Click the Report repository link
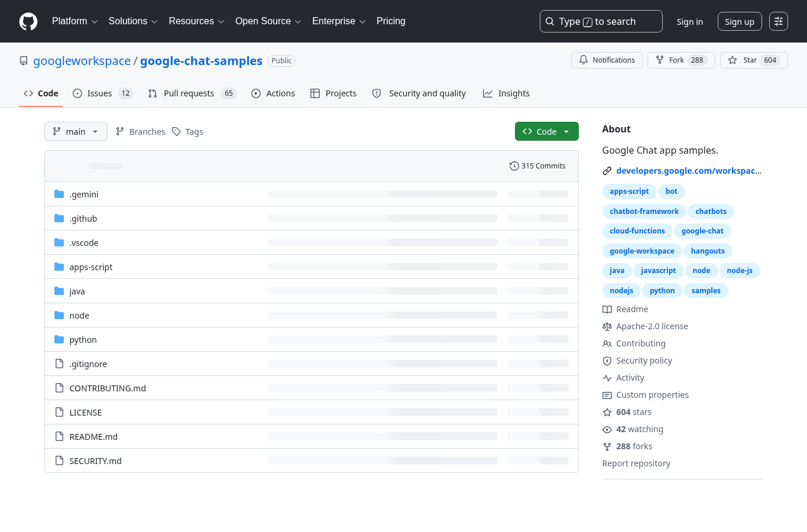The width and height of the screenshot is (807, 532). (636, 463)
